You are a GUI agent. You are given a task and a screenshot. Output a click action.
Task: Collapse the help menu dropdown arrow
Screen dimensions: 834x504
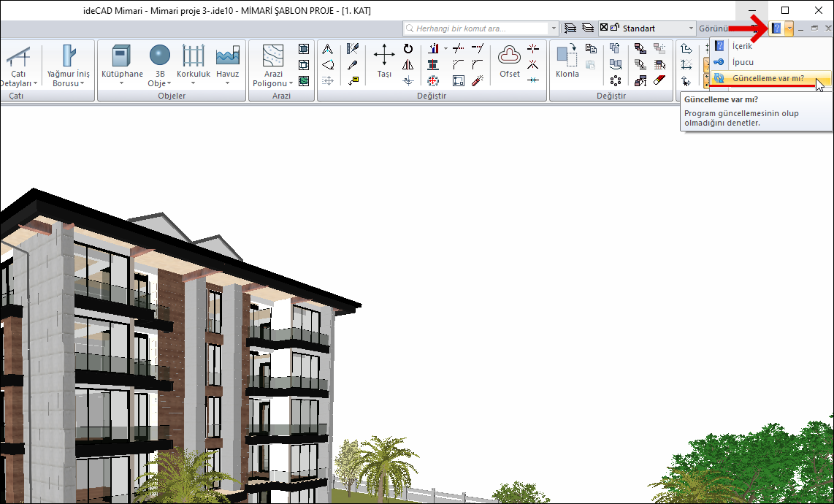pos(789,28)
